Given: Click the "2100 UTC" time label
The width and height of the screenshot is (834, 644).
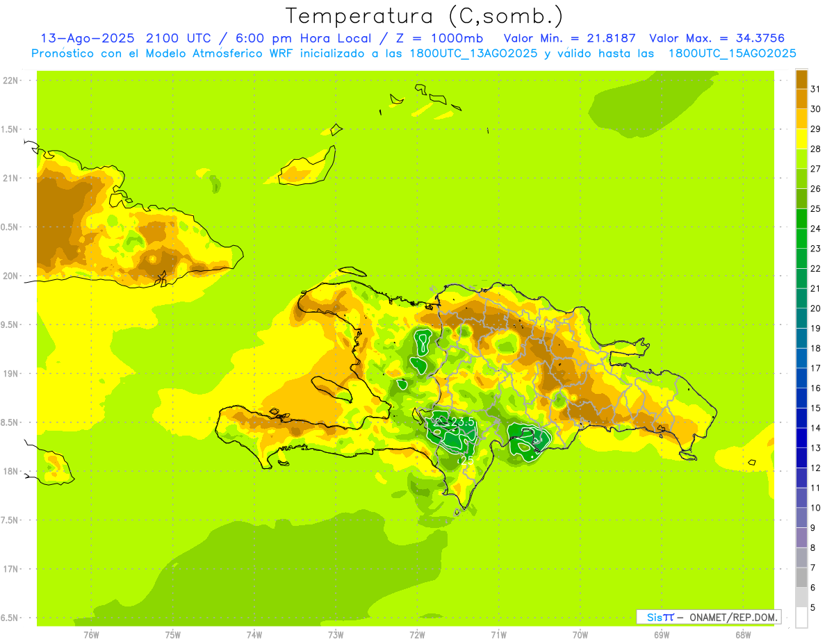Looking at the screenshot, I should click(x=179, y=38).
